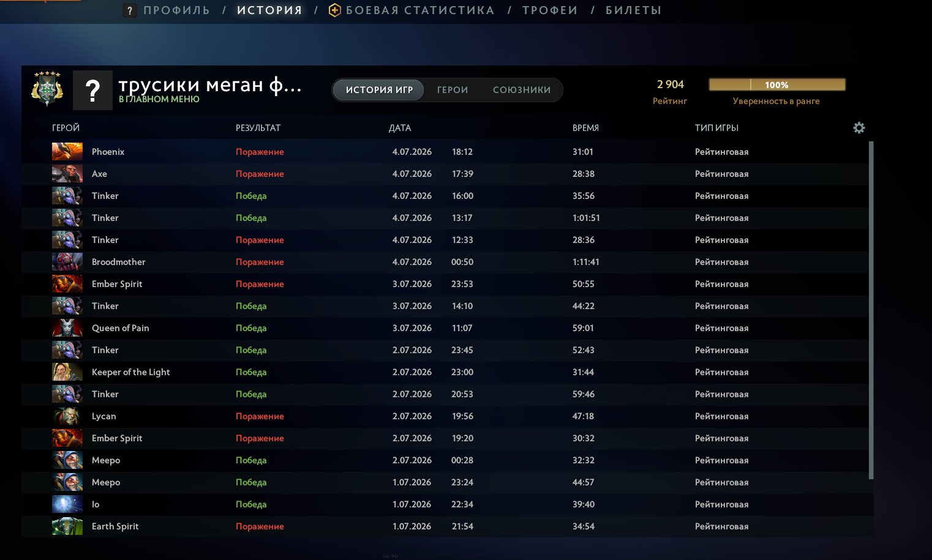Click Meepo portrait in the 00:28 match
The width and height of the screenshot is (932, 560).
tap(67, 460)
